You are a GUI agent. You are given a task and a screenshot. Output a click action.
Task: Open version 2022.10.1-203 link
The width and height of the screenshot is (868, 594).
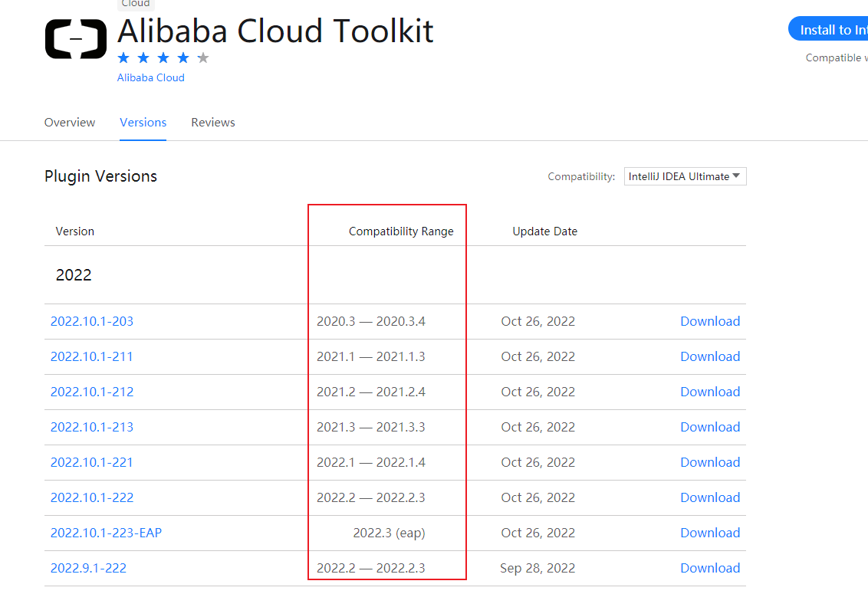tap(92, 321)
